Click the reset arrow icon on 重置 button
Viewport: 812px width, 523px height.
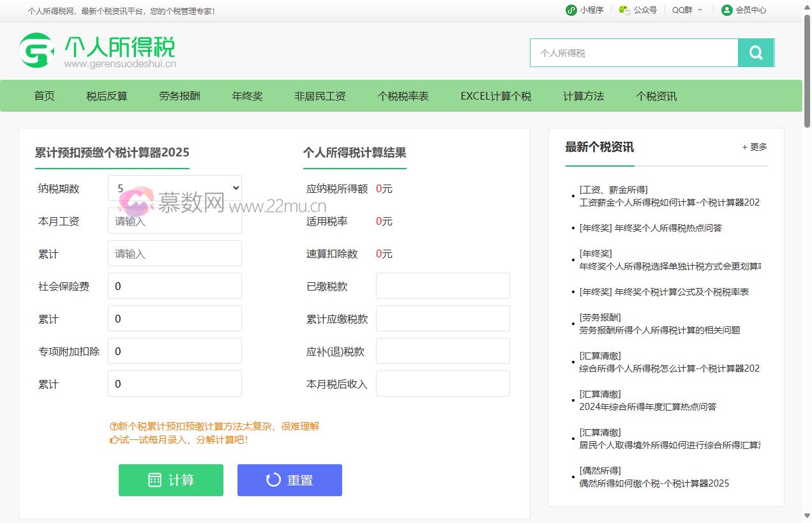(x=273, y=480)
